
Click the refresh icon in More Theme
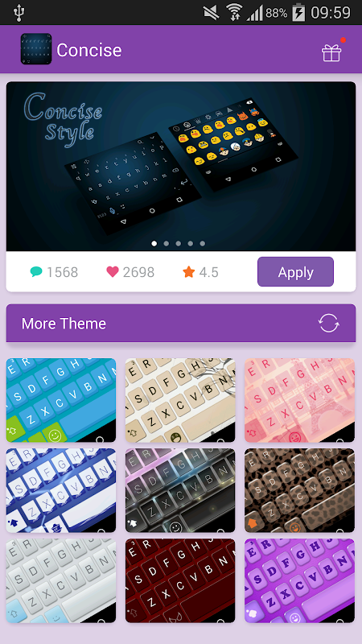pos(329,324)
